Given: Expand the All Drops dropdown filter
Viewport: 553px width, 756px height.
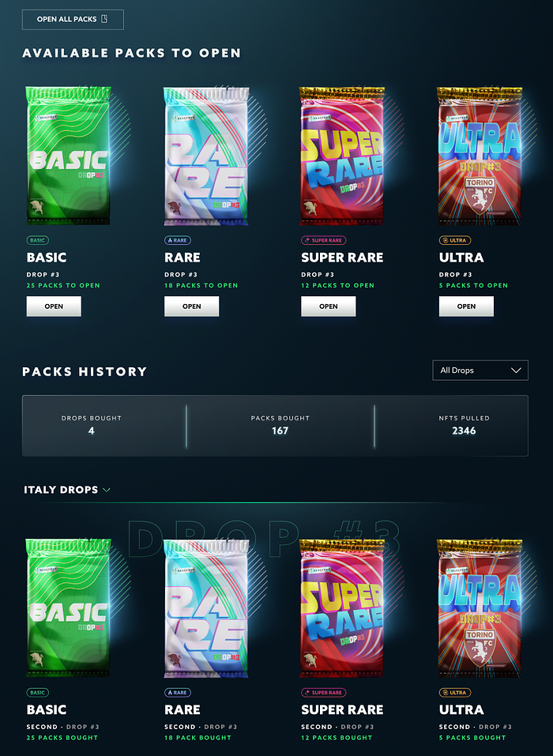Looking at the screenshot, I should pyautogui.click(x=480, y=370).
